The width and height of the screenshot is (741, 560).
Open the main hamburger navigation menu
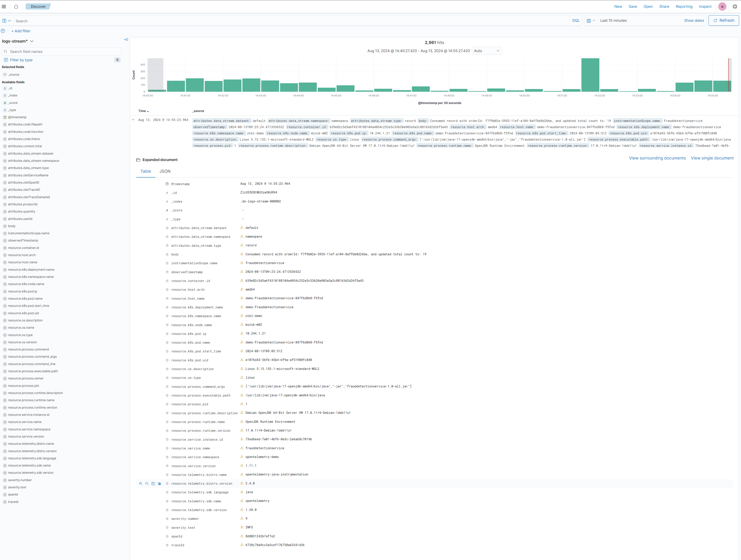[x=4, y=6]
